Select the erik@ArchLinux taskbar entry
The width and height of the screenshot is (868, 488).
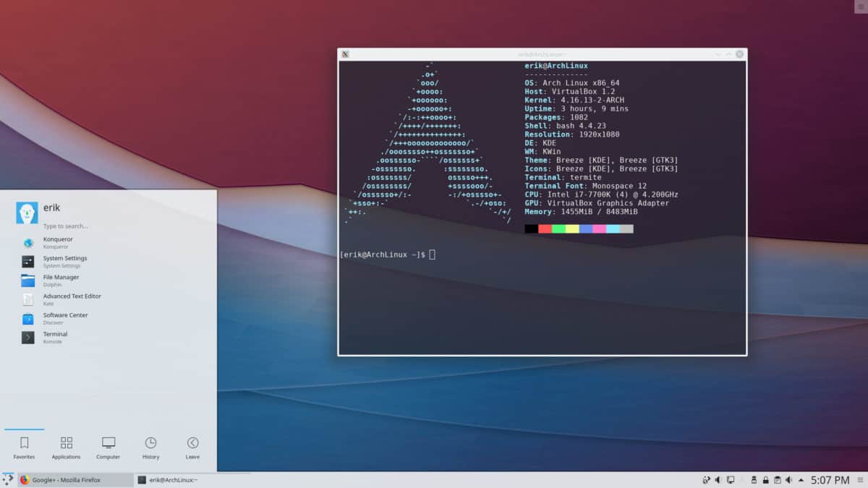click(x=174, y=479)
